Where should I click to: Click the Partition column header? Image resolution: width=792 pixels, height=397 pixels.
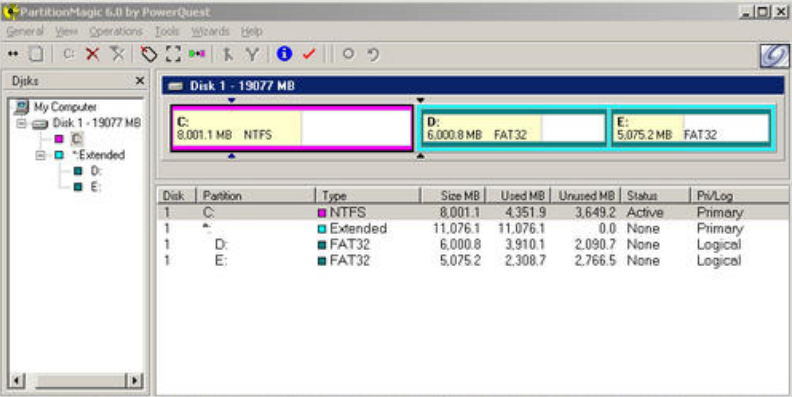pos(256,195)
